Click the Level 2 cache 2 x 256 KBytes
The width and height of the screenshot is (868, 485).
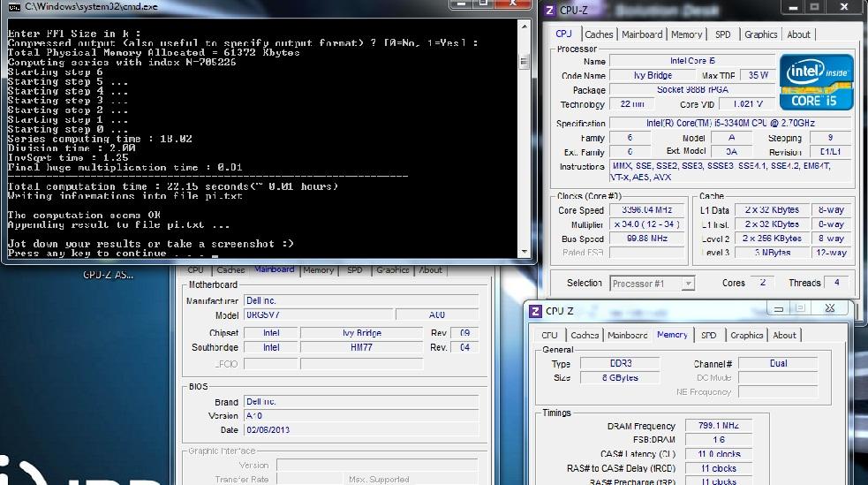772,239
